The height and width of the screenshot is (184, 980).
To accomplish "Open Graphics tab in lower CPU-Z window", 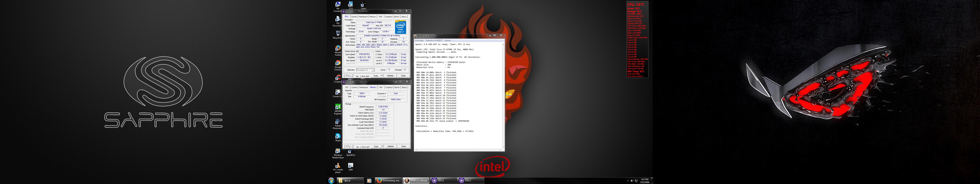I will [x=389, y=88].
